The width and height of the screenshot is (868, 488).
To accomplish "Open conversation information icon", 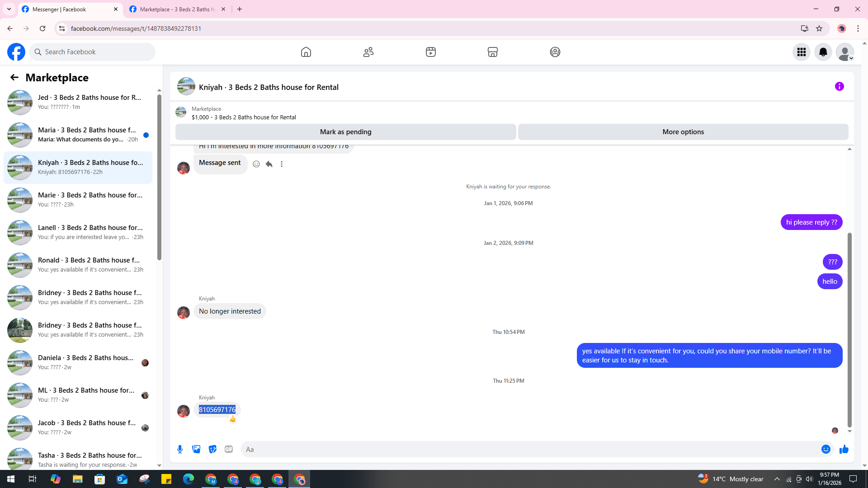I will (x=839, y=86).
